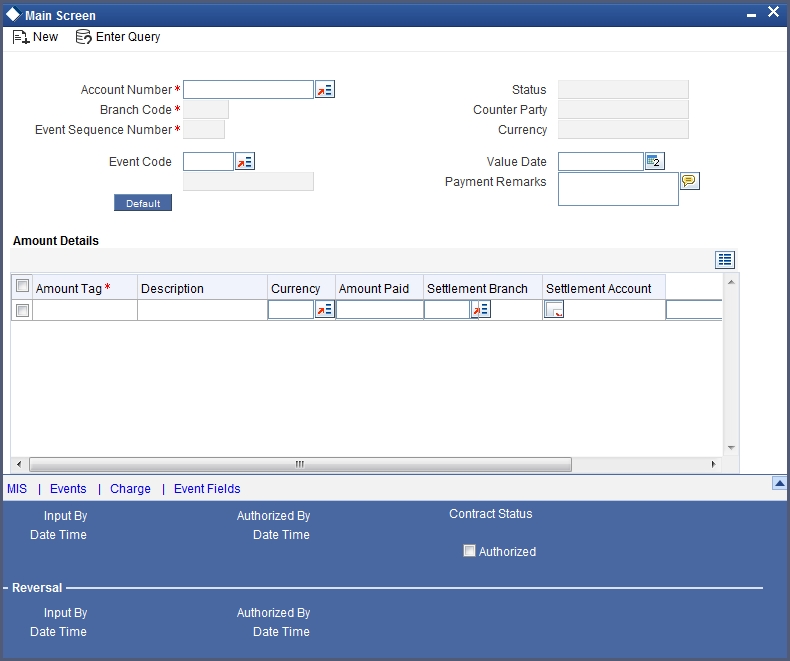Click the scroll right arrow of Amount Details
The width and height of the screenshot is (790, 661).
click(713, 464)
